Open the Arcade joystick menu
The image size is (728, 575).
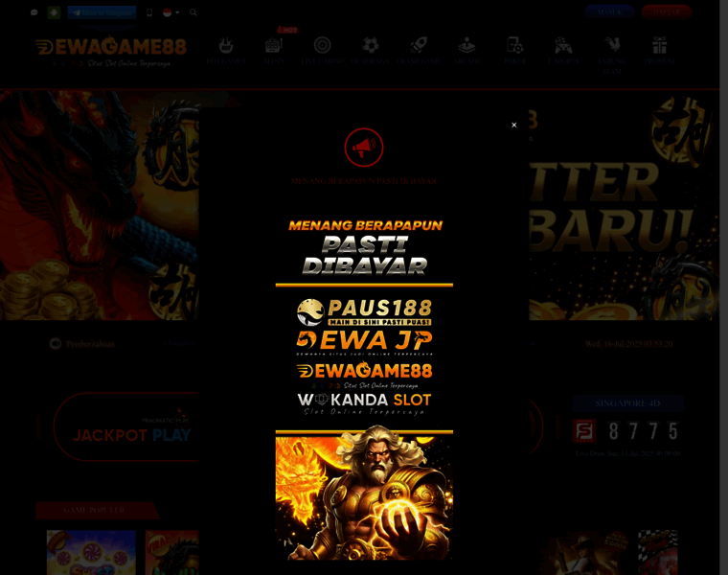(x=466, y=51)
